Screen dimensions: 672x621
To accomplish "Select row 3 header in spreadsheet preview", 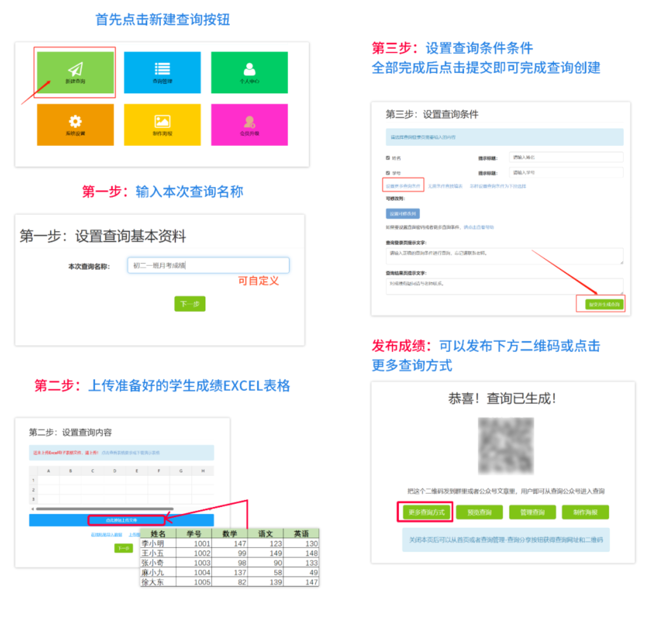I will tap(33, 499).
